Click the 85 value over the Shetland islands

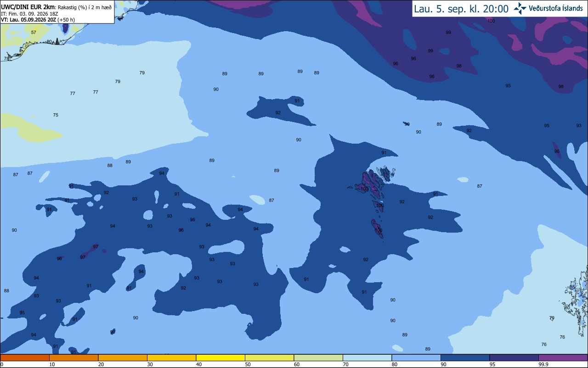tap(572, 287)
